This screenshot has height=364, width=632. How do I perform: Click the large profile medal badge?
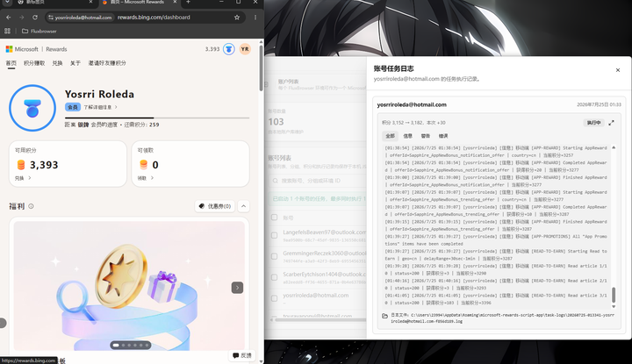(32, 108)
